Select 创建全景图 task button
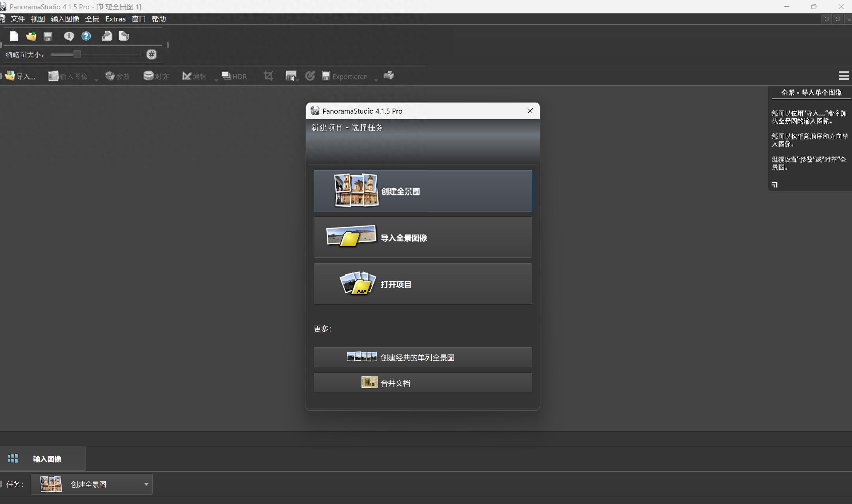 pos(422,191)
